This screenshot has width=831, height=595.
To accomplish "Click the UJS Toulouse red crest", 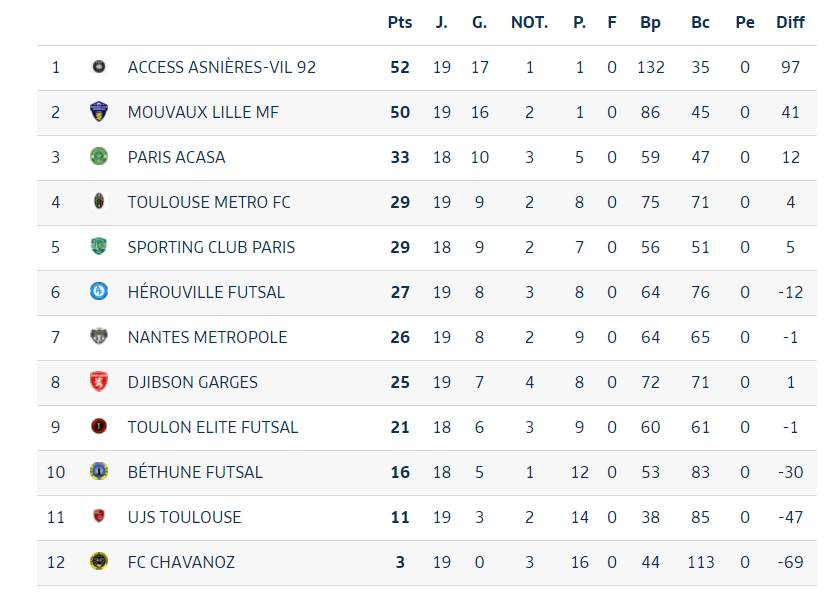I will (99, 516).
